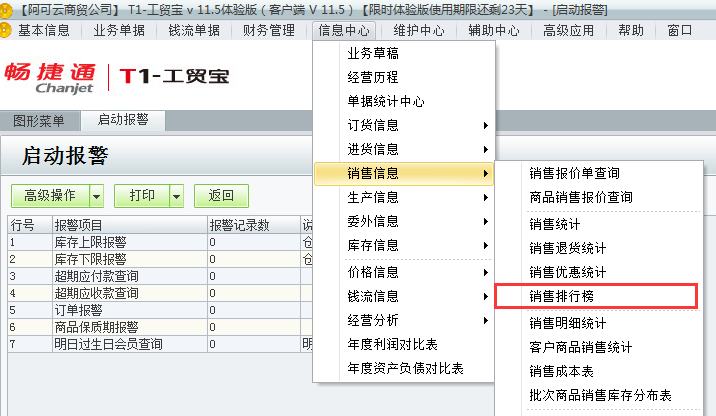
Task: Expand the 委外信息 submenu
Action: [404, 221]
